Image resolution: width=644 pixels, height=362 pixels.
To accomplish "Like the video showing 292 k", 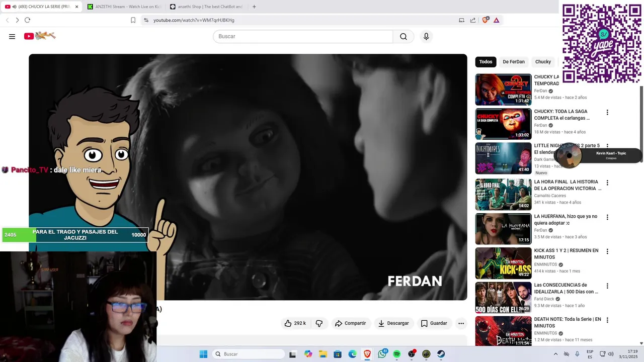I will pos(295,323).
